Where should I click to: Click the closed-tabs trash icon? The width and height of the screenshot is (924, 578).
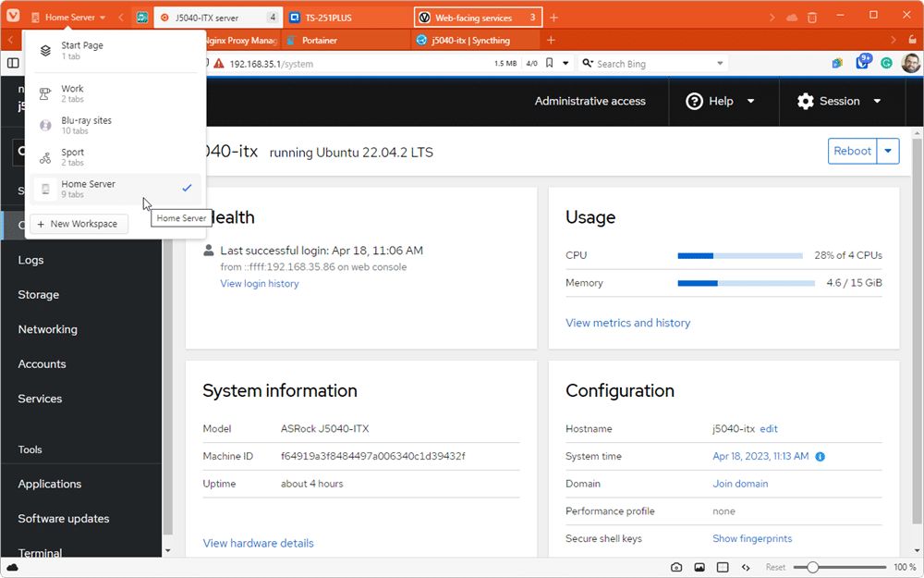tap(814, 15)
